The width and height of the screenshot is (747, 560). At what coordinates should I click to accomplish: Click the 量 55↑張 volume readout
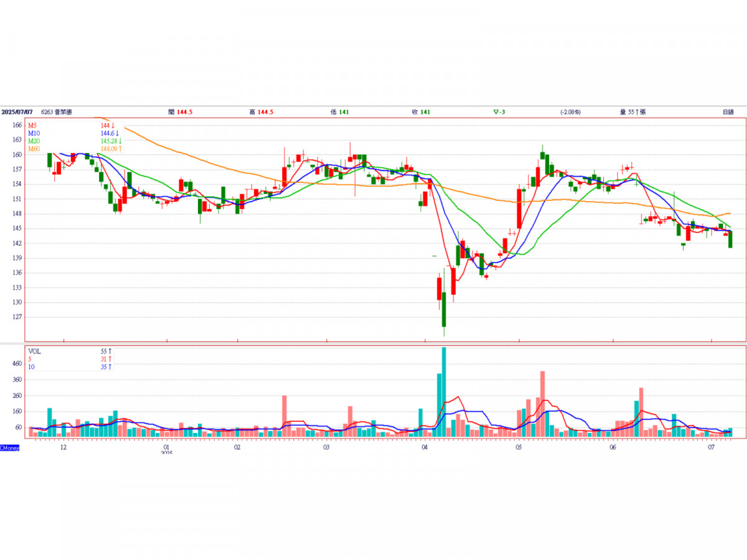(633, 112)
